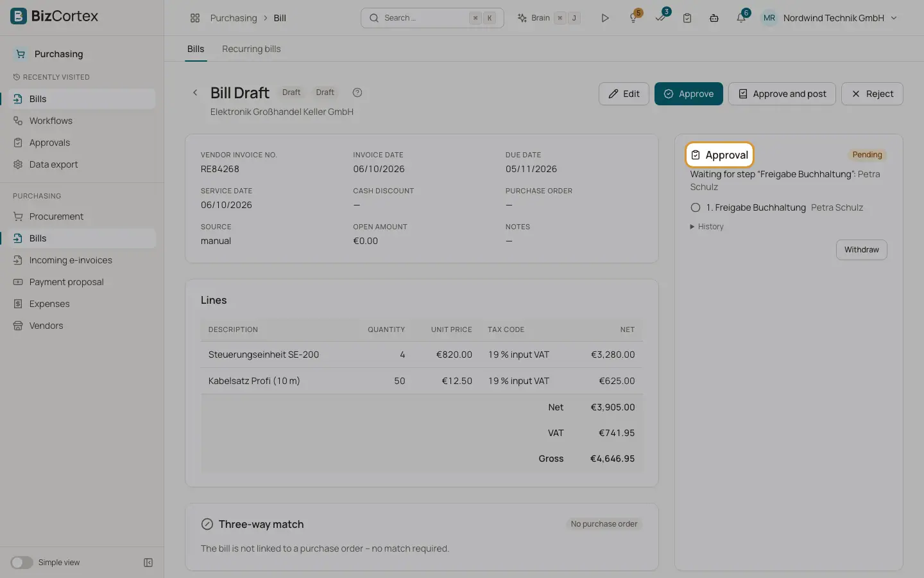Click the apps grid icon beside Purchasing
This screenshot has width=924, height=578.
point(195,18)
